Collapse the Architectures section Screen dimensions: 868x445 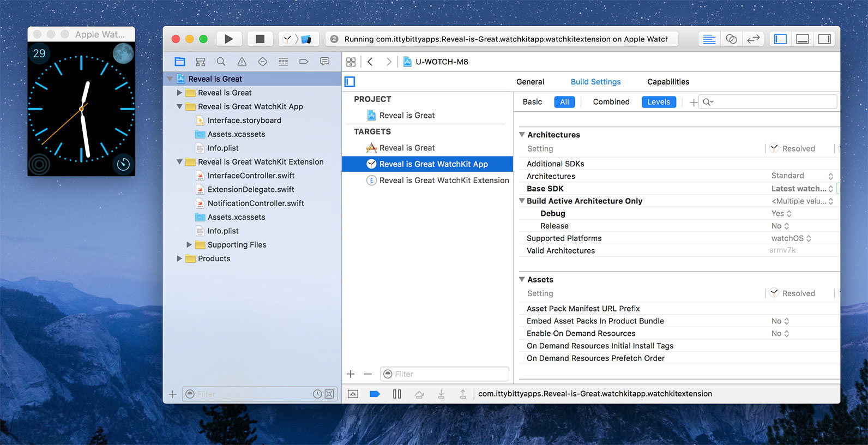(x=522, y=135)
